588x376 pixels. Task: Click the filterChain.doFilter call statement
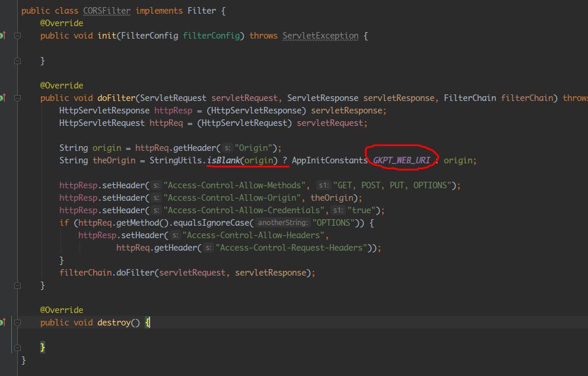point(187,273)
